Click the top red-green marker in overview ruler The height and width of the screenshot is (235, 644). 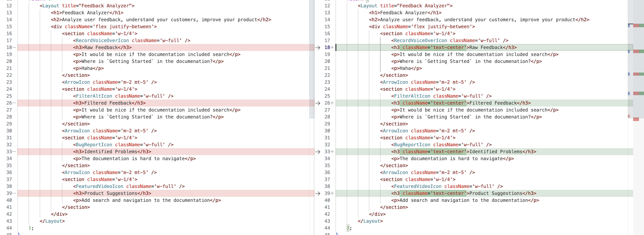coord(638,25)
